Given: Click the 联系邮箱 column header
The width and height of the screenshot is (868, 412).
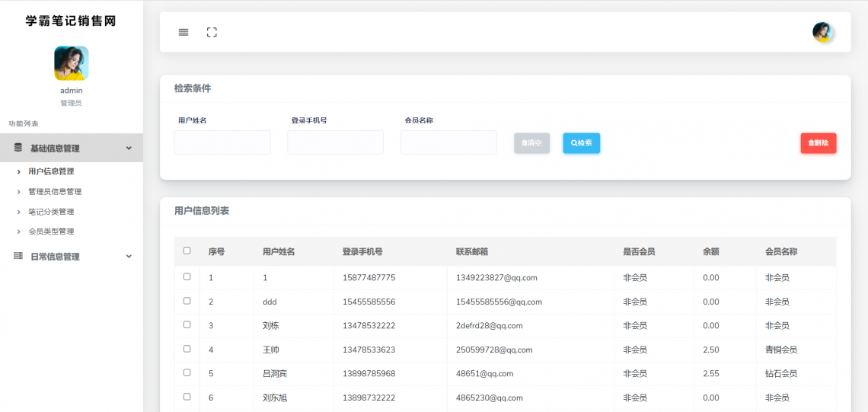Looking at the screenshot, I should click(471, 252).
